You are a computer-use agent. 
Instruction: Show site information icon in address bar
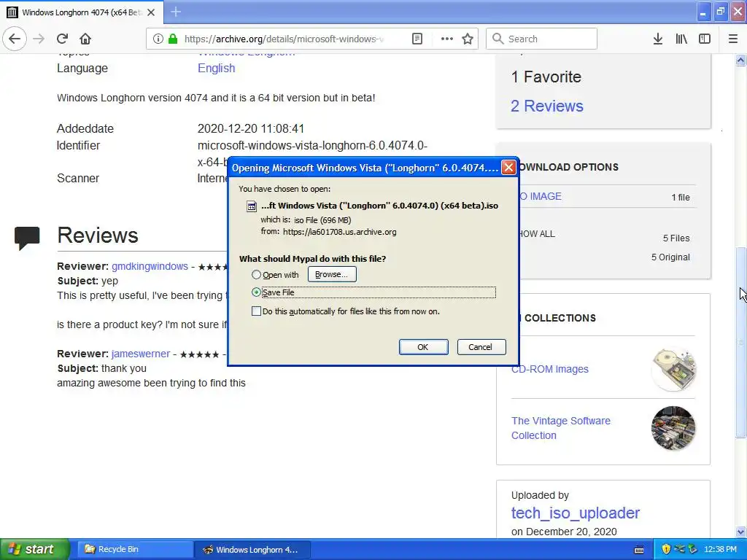pos(158,39)
